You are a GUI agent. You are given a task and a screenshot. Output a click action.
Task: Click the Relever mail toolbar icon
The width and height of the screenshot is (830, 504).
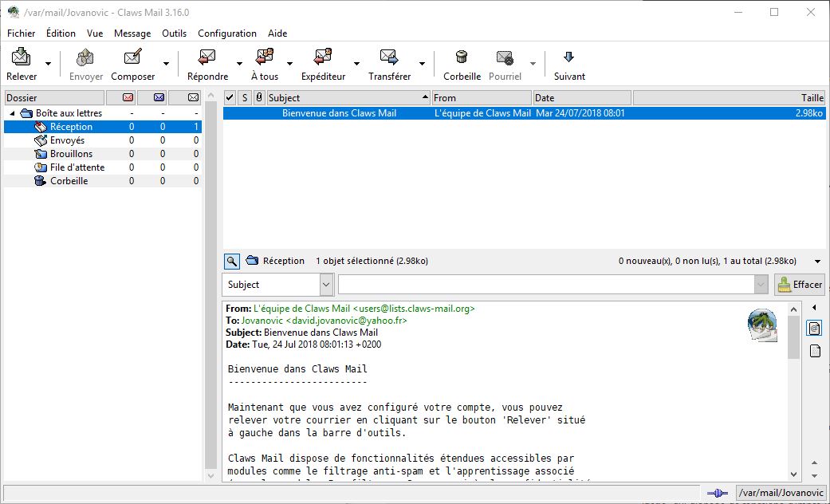point(22,56)
